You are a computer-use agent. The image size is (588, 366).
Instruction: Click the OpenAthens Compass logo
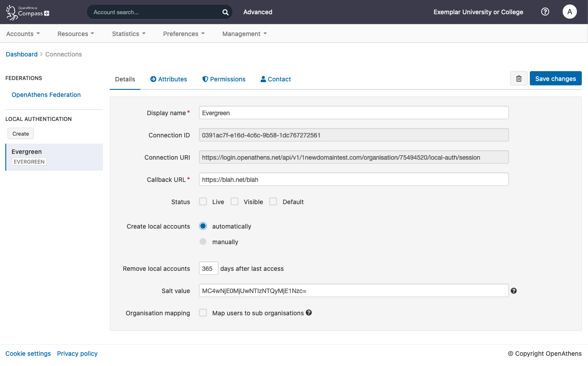27,12
